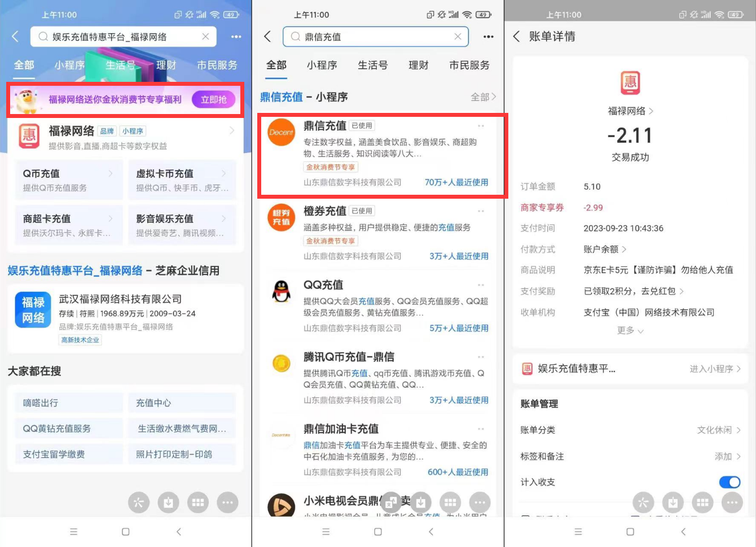
Task: Expand the 福禄网络 merchant chevron in bill
Action: point(651,111)
